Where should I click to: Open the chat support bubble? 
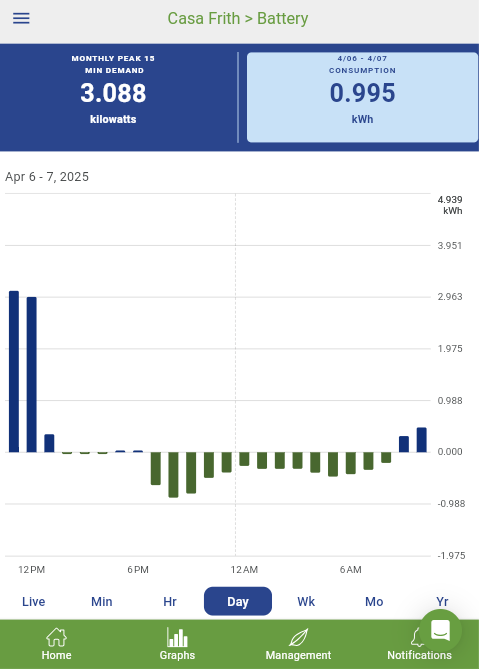440,631
